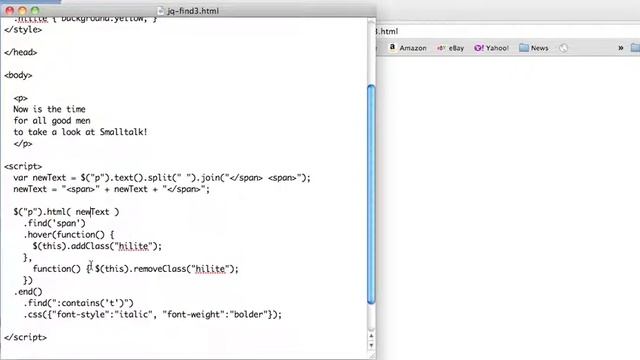Click the newText = "<span>" assignment line
Viewport: 640px width, 360px height.
(111, 189)
